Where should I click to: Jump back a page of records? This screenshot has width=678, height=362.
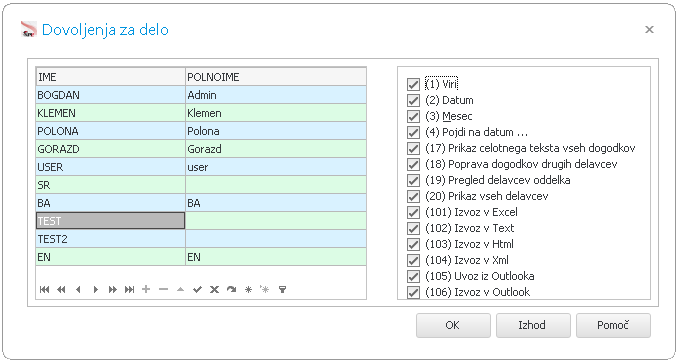(61, 290)
